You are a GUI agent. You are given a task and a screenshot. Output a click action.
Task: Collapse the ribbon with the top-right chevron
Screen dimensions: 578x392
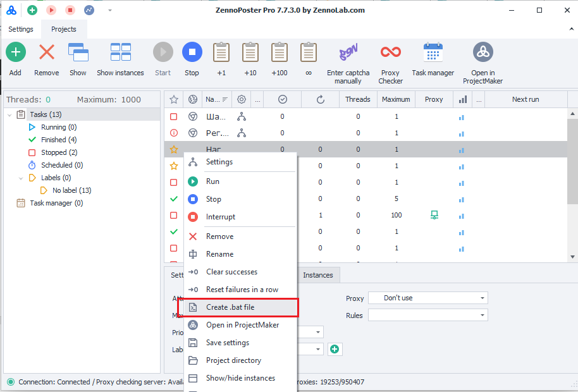pyautogui.click(x=572, y=28)
